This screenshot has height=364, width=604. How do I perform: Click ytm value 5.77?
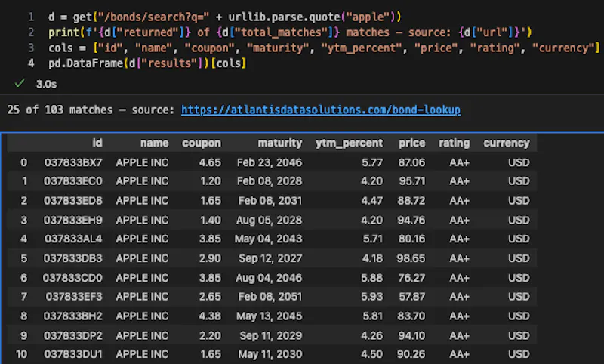click(372, 162)
